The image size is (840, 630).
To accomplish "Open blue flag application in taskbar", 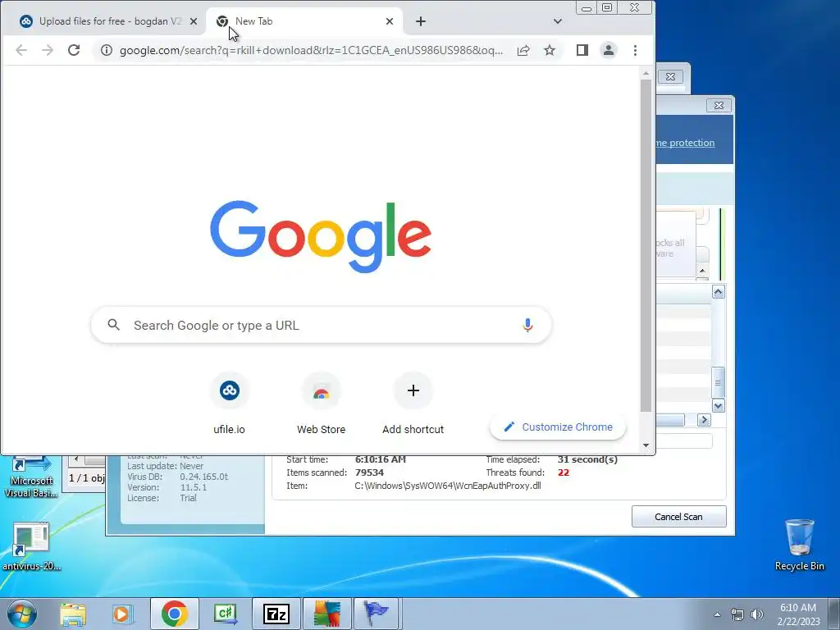I will tap(377, 614).
